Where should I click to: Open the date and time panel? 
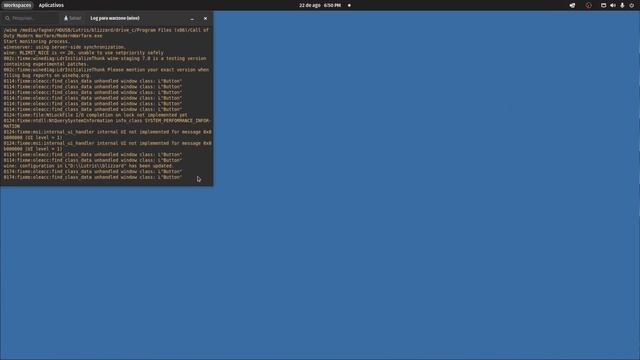[320, 5]
